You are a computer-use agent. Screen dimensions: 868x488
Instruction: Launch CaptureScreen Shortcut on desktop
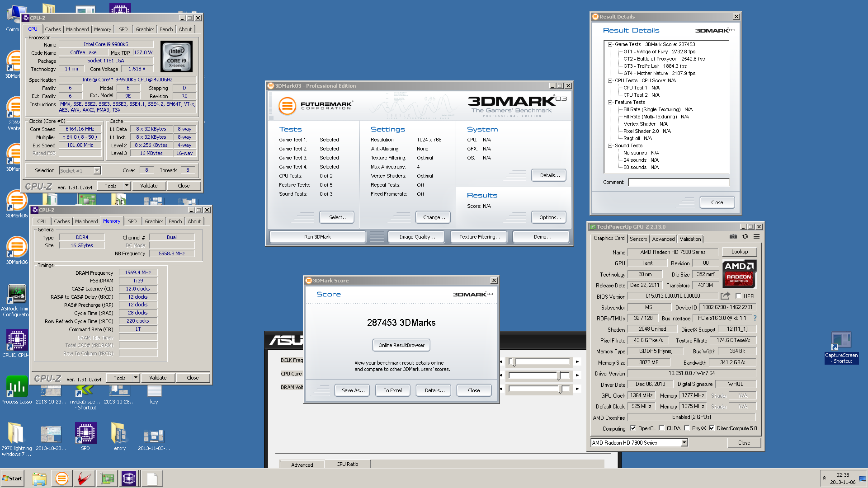click(x=841, y=348)
